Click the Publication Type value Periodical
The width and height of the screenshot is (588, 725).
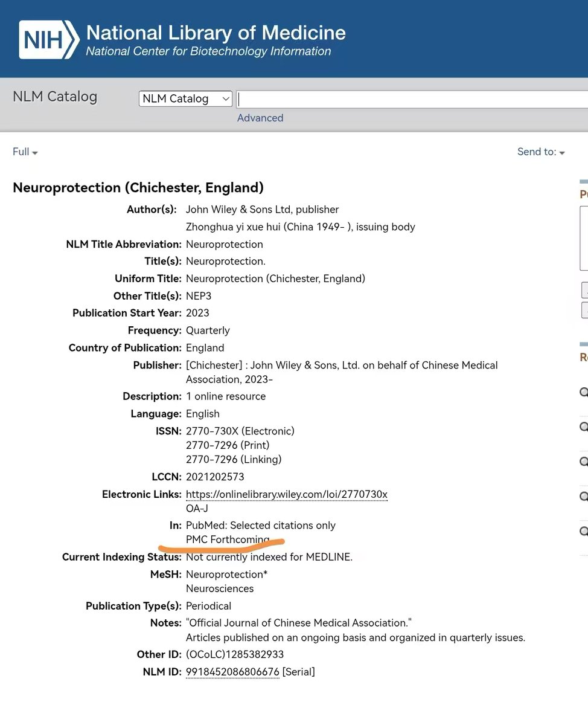point(208,606)
